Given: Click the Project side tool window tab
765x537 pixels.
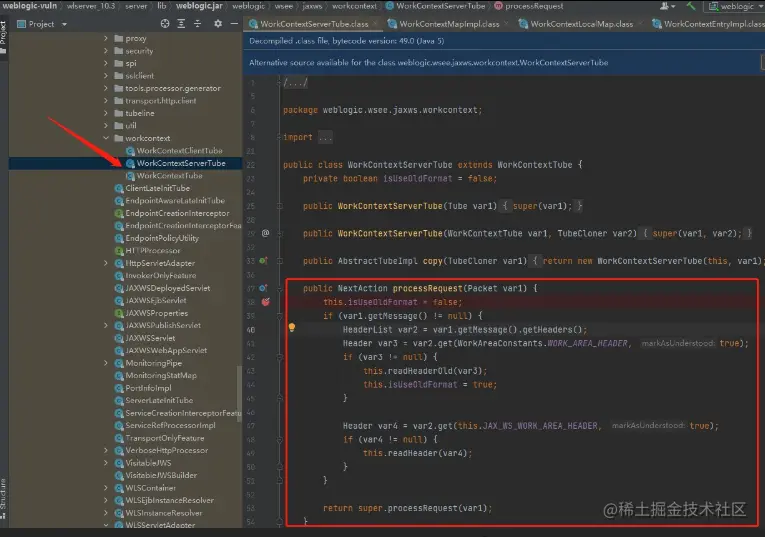Looking at the screenshot, I should click(x=3, y=37).
